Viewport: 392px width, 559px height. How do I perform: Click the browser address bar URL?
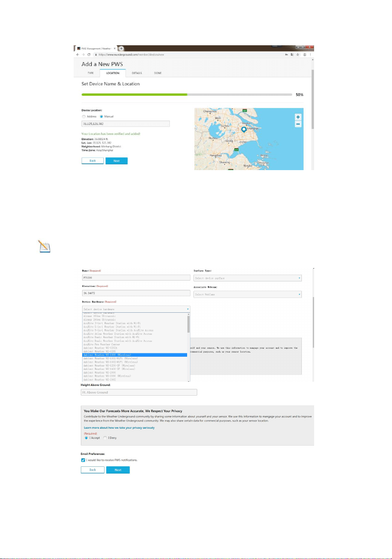point(131,55)
